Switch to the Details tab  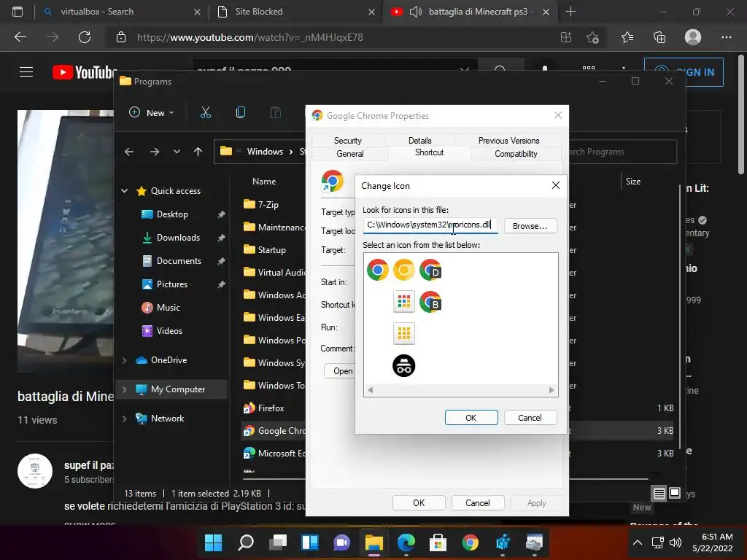click(x=419, y=141)
